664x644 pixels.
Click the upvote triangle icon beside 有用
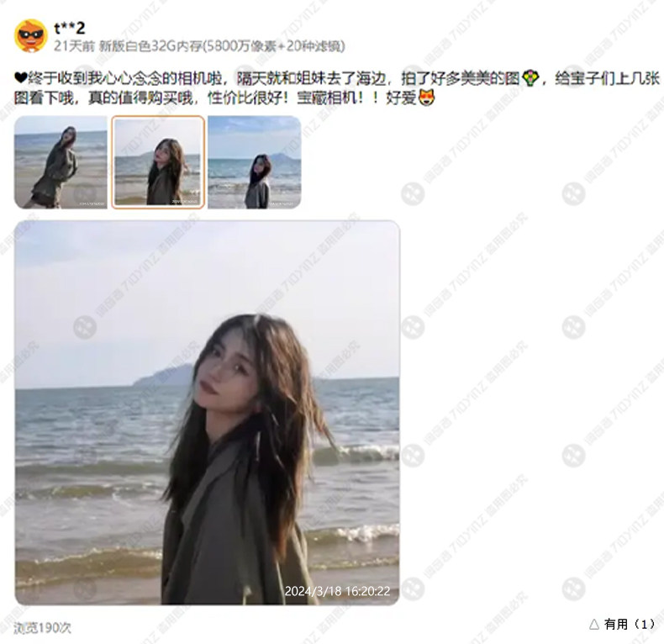click(x=593, y=624)
